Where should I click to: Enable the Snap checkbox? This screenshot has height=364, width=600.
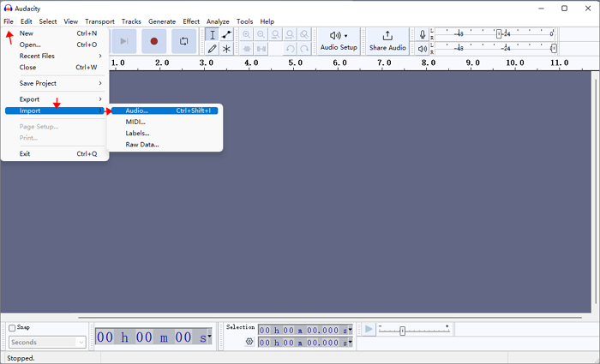[x=13, y=328]
